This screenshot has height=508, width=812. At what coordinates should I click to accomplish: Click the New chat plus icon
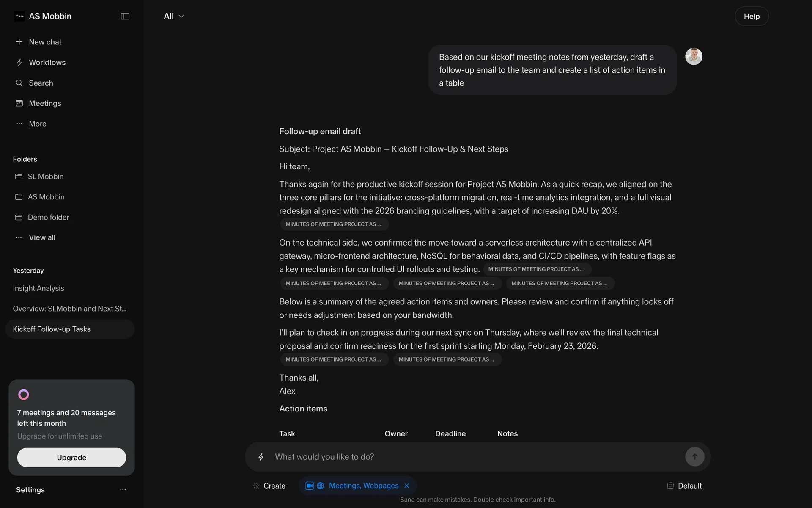[x=19, y=42]
